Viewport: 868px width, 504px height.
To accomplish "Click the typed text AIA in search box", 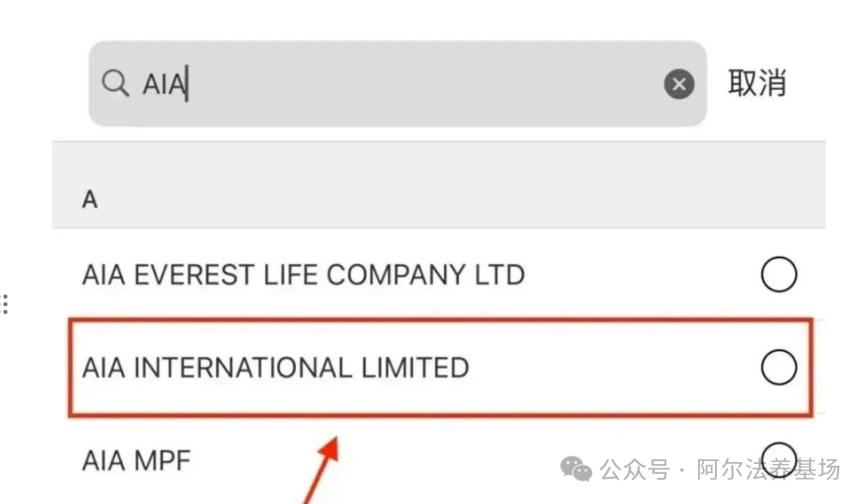I will tap(163, 85).
